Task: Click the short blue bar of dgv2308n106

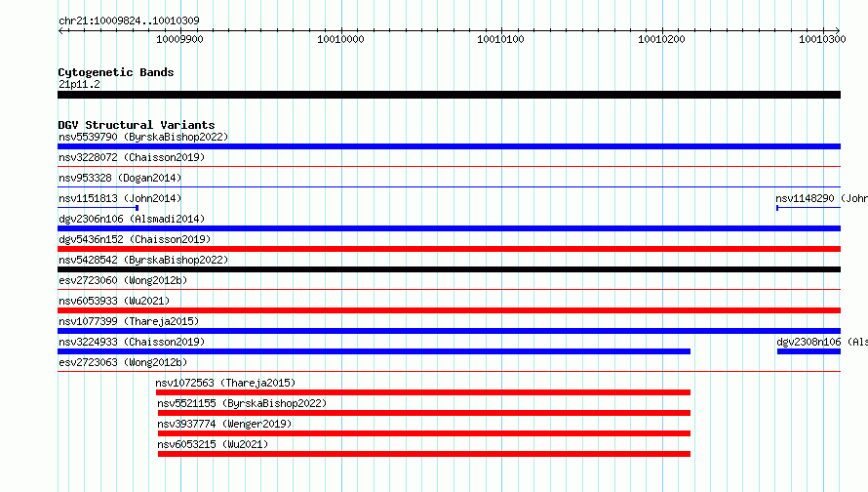Action: pos(809,351)
